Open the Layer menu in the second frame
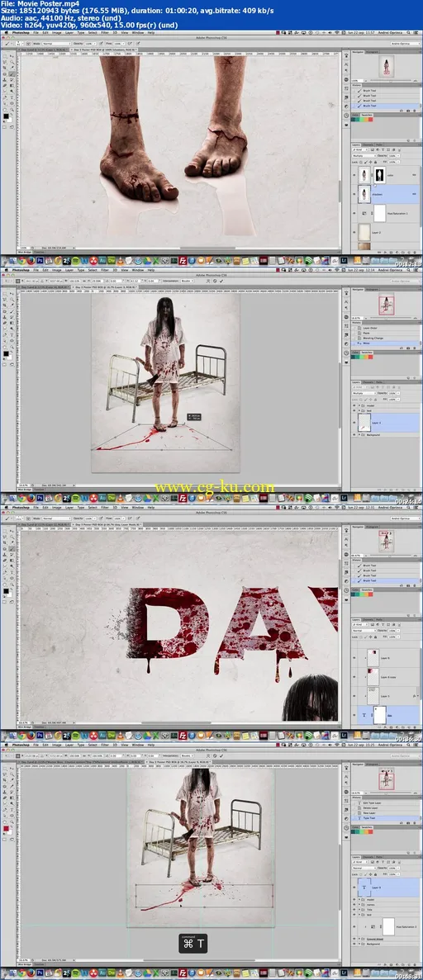Image resolution: width=423 pixels, height=980 pixels. [69, 270]
